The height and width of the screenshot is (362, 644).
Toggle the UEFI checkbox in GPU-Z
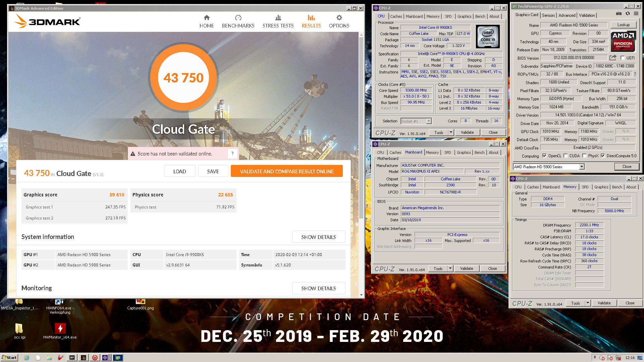pos(623,58)
